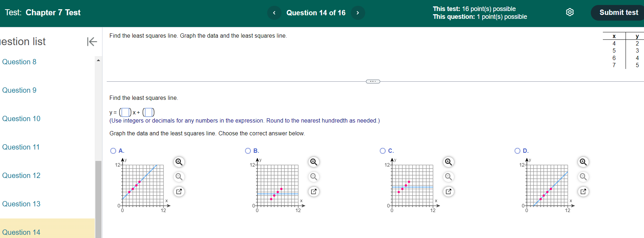Choose graph option D
Viewport: 644px width, 238px height.
pyautogui.click(x=517, y=151)
